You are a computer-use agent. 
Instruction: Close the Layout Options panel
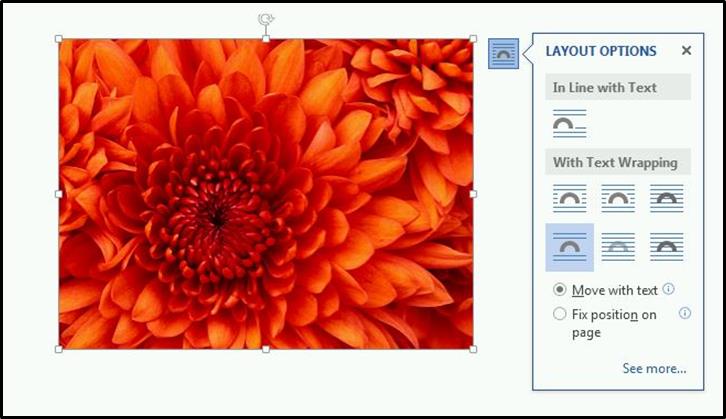point(687,50)
